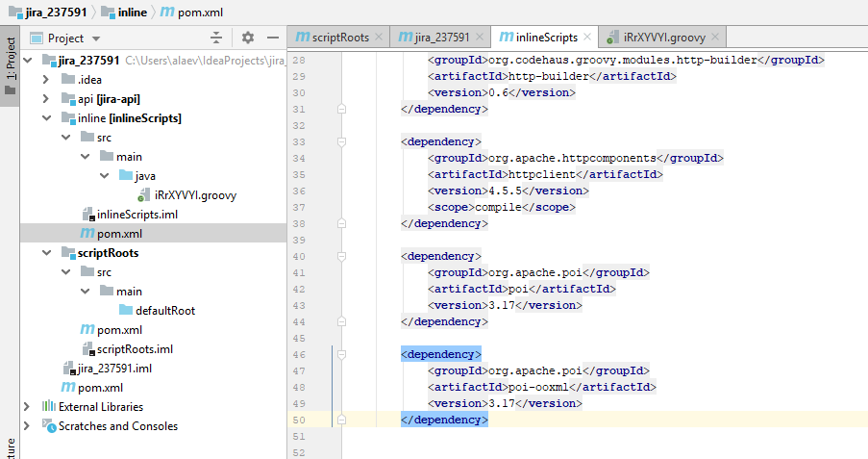Click line number 46 in gutter

299,355
